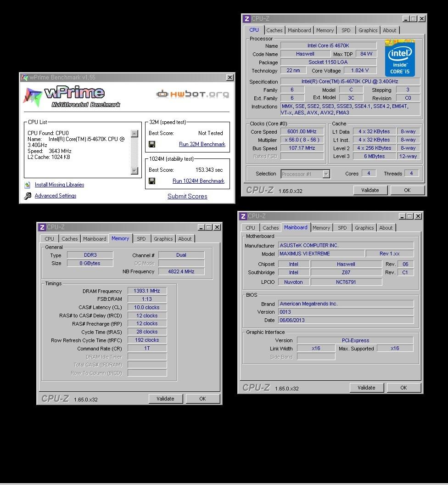Click Intel Core i5 4670K name field

[x=328, y=45]
